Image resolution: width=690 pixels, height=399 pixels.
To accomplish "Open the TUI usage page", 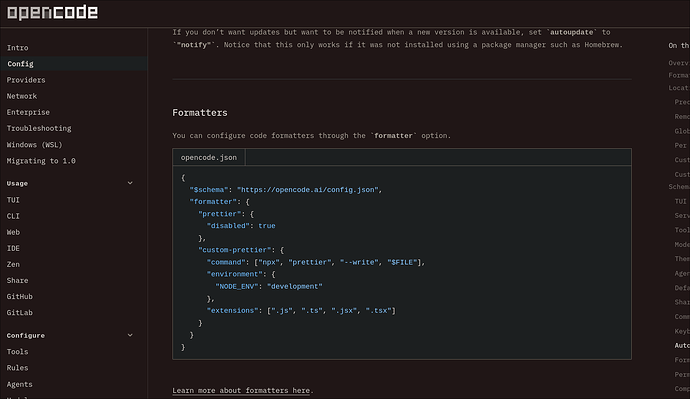I will click(13, 200).
